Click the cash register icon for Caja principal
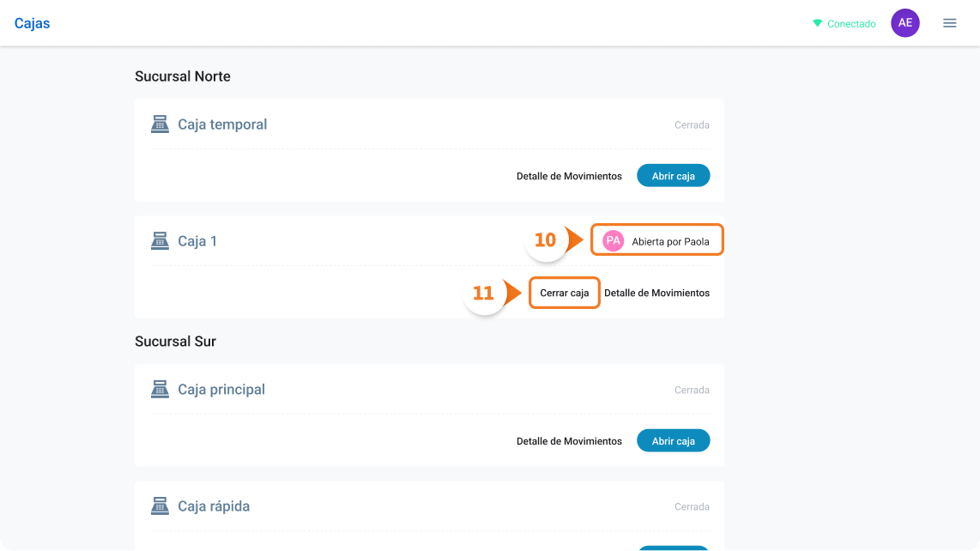The width and height of the screenshot is (980, 551). point(160,389)
